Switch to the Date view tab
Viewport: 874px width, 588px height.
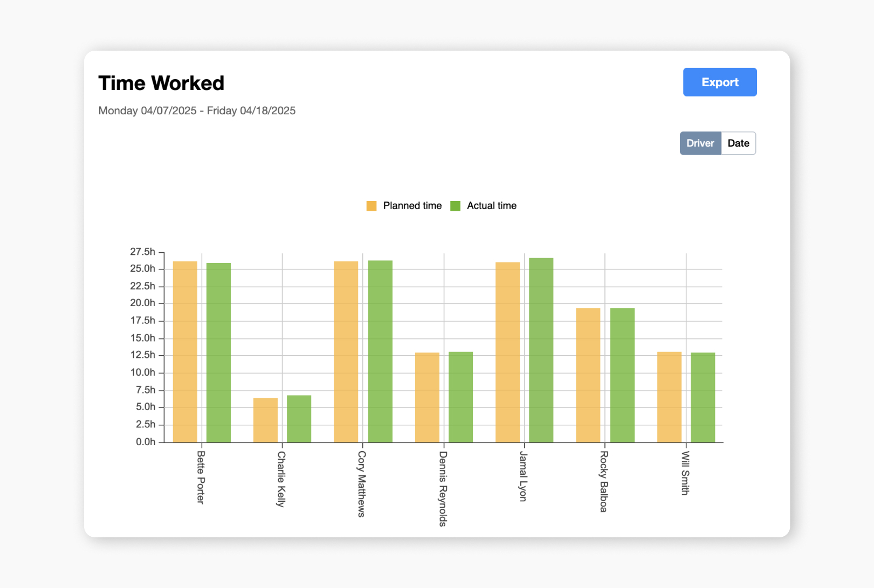pyautogui.click(x=738, y=143)
